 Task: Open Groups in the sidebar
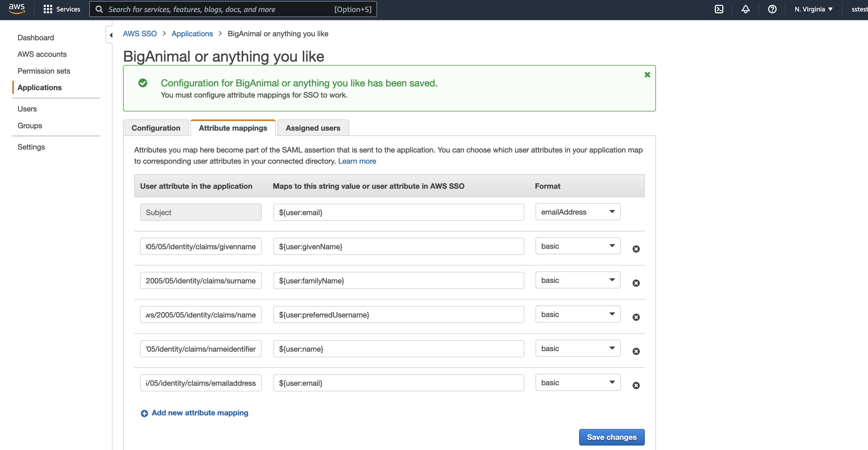30,126
